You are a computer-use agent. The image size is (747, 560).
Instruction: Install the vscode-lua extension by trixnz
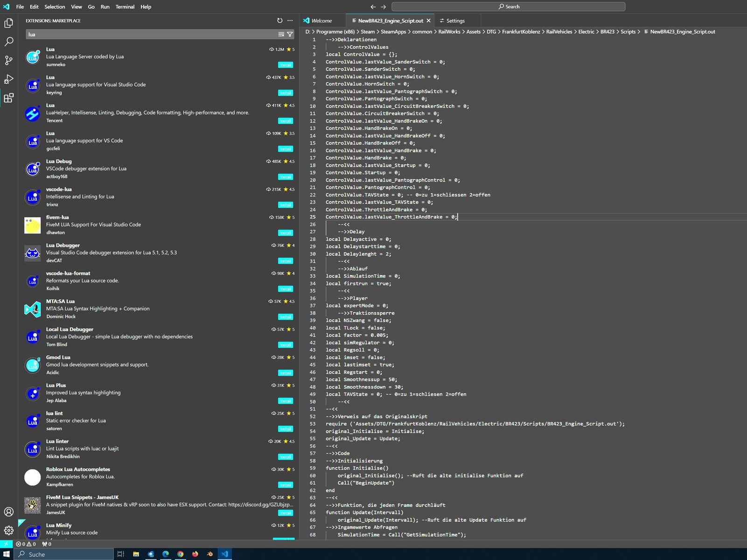pos(286,205)
